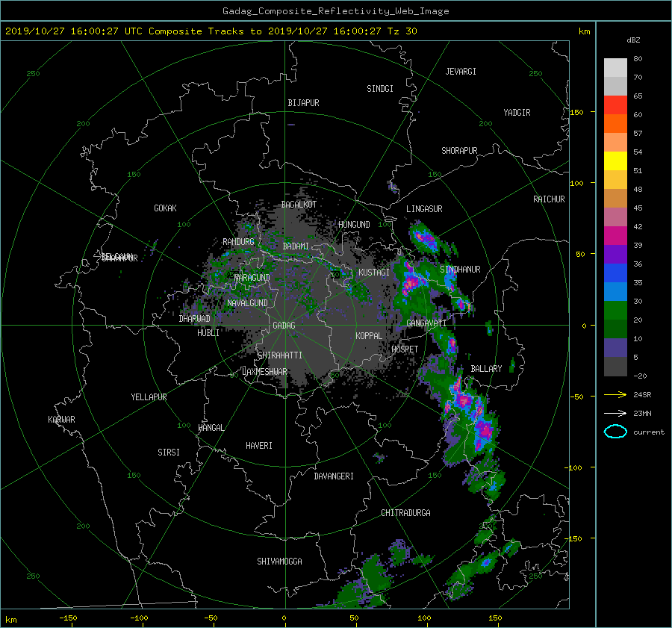This screenshot has width=672, height=628.
Task: Click the KARWAR city label
Action: pos(61,420)
